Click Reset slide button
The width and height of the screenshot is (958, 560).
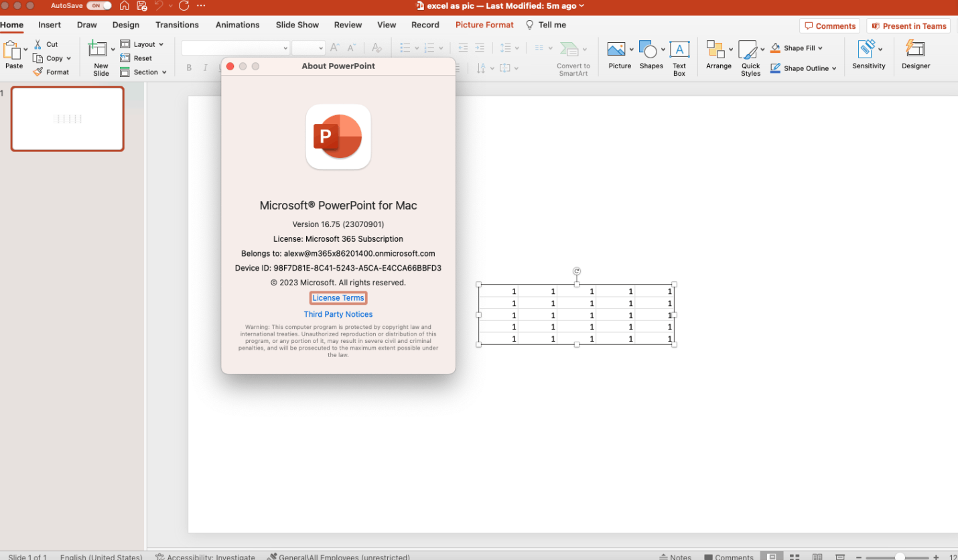pos(136,58)
